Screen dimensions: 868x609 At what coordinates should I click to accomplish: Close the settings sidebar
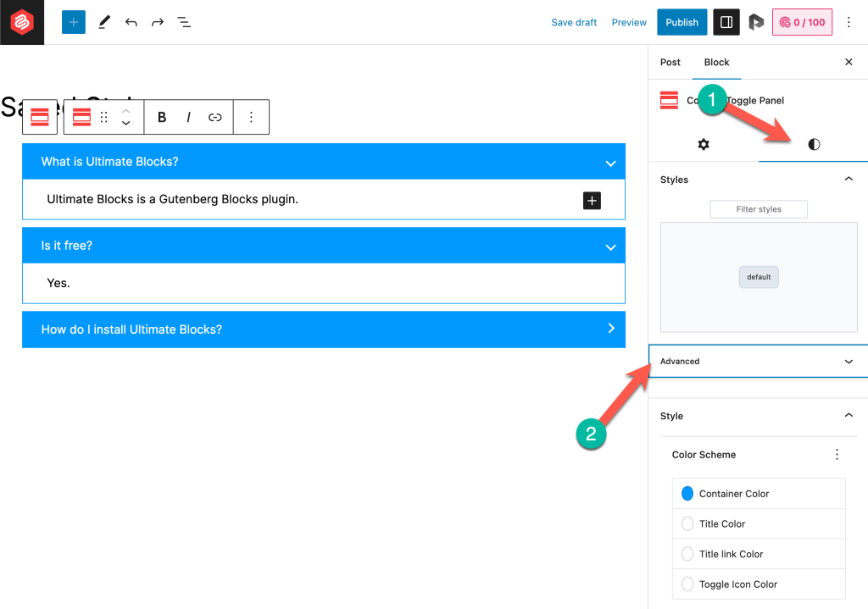point(849,62)
